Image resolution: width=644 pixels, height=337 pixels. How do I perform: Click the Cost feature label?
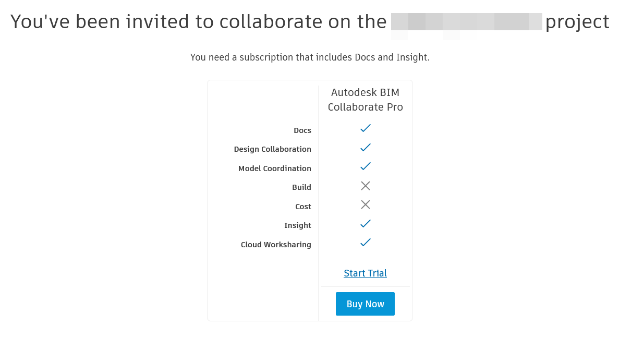coord(303,207)
